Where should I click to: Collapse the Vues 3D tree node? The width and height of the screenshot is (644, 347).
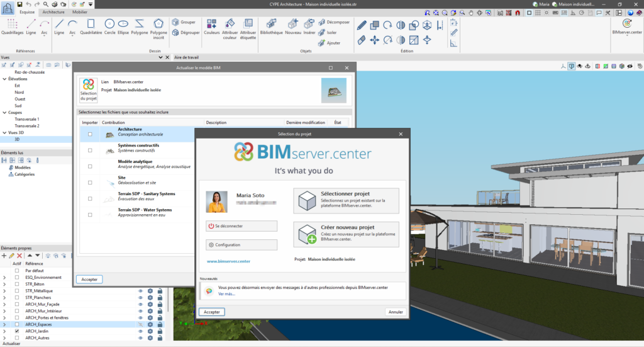coord(4,133)
